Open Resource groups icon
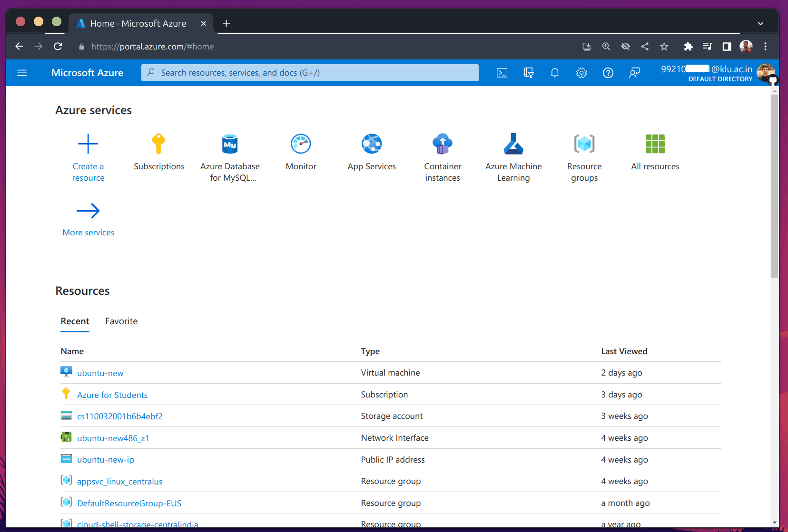Viewport: 788px width, 532px height. (584, 144)
